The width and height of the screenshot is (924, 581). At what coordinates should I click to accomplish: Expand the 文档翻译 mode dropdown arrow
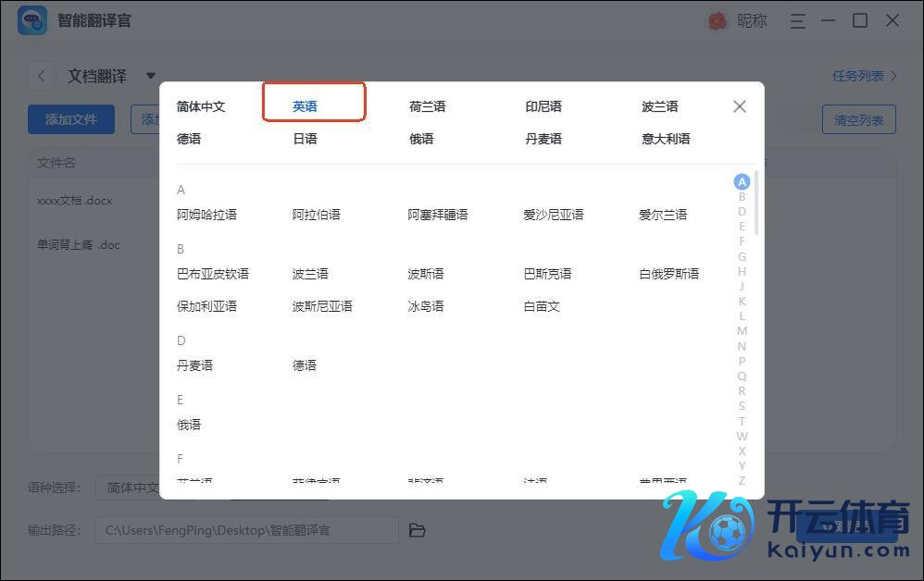pos(151,76)
